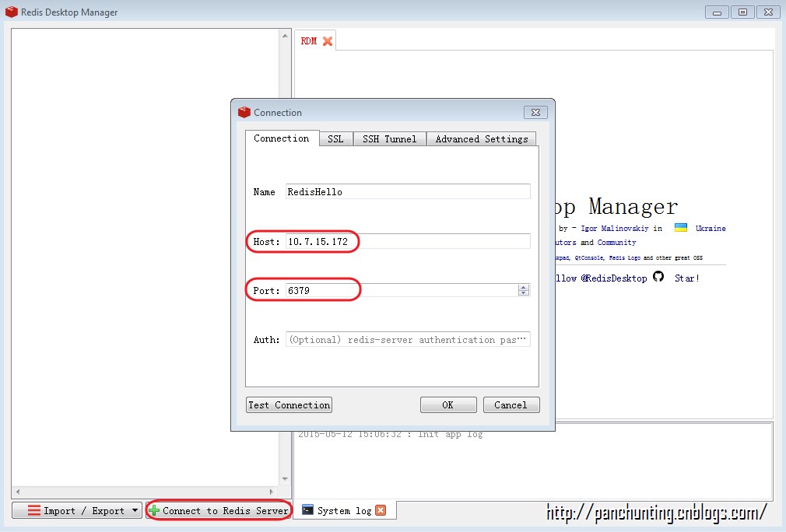Screen dimensions: 786x532
Task: Click the horizontal scroll left arrow
Action: 18,492
